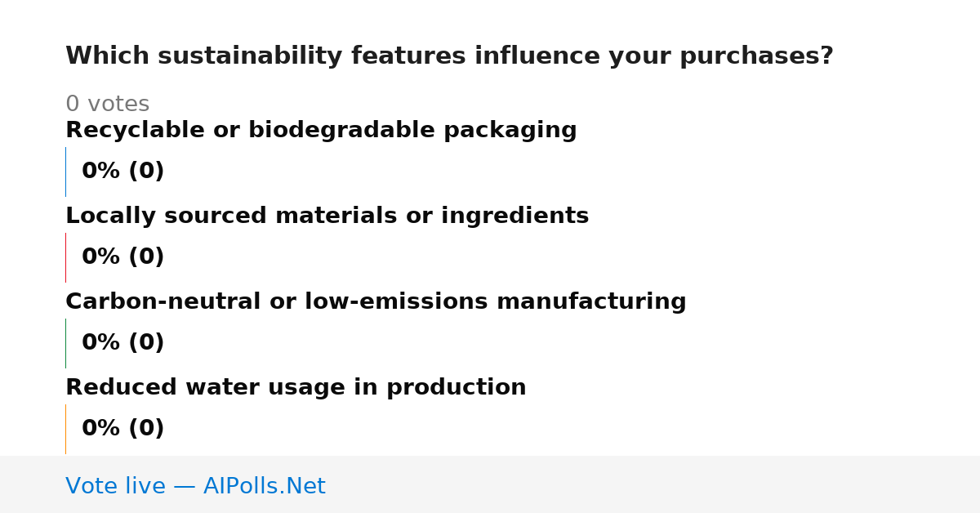The image size is (980, 513).
Task: Click the orange bar for reduced water usage
Action: pos(66,429)
